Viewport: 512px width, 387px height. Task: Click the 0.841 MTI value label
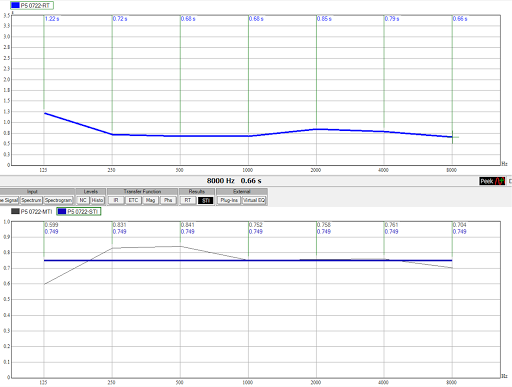[187, 225]
